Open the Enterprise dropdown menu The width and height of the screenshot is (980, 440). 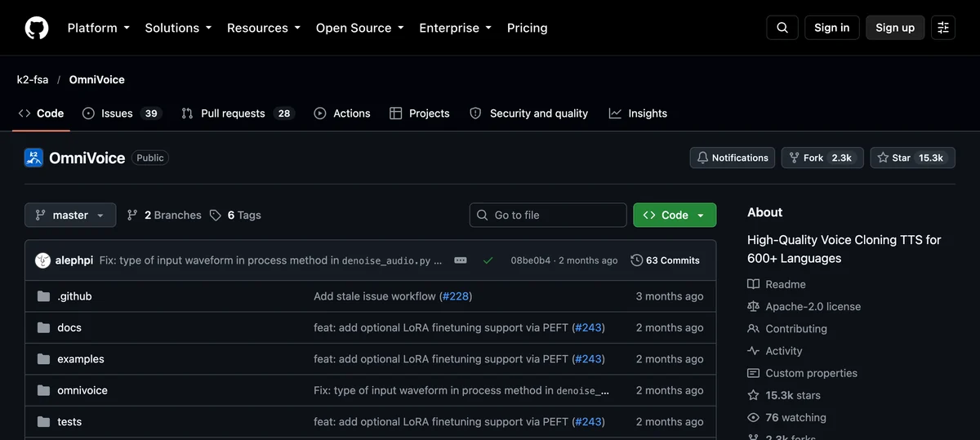455,28
